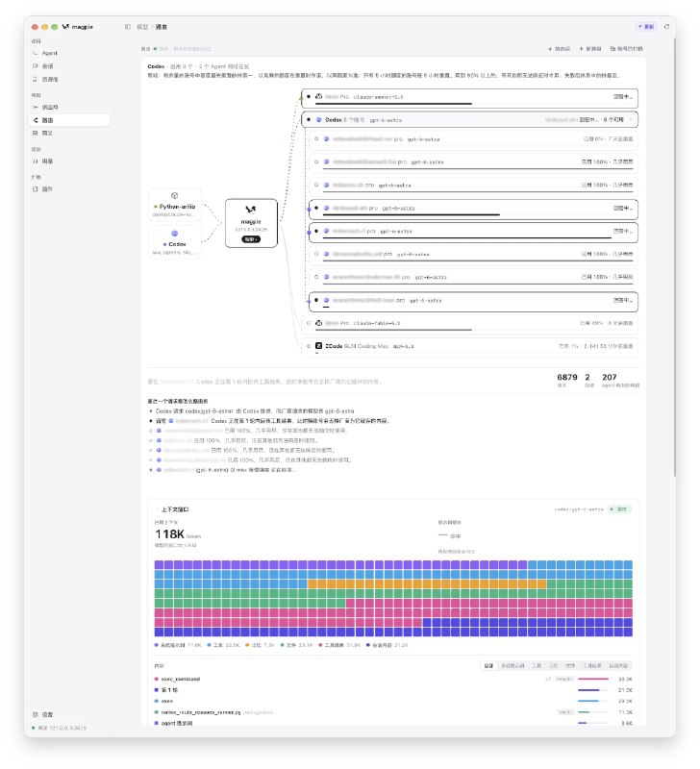Viewport: 700px width, 769px height.
Task: Click the exec_command content row
Action: click(x=393, y=680)
